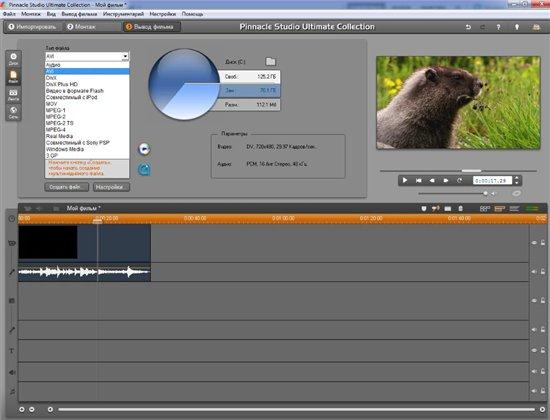Play the preview video

(405, 180)
